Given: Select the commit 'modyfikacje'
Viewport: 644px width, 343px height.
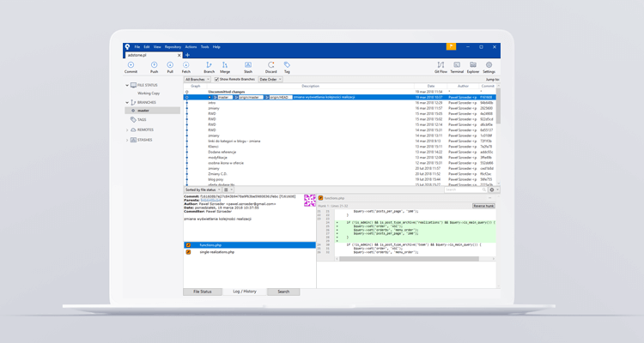Looking at the screenshot, I should pos(340,158).
